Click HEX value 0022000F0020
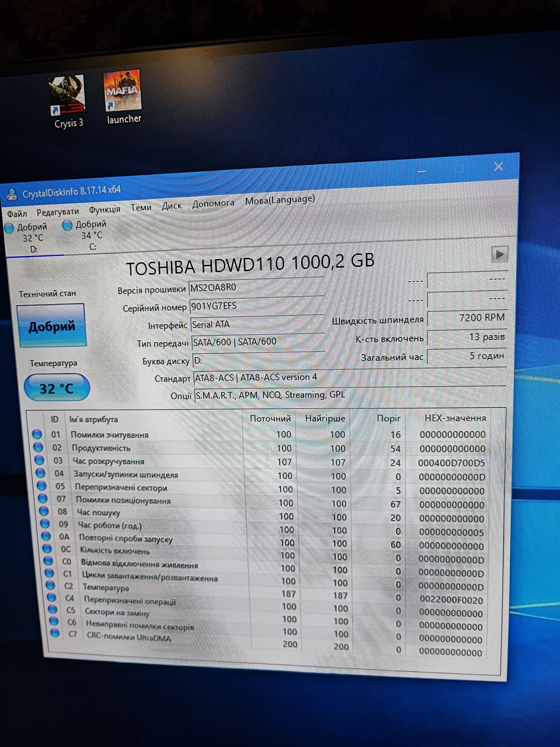 pyautogui.click(x=451, y=599)
